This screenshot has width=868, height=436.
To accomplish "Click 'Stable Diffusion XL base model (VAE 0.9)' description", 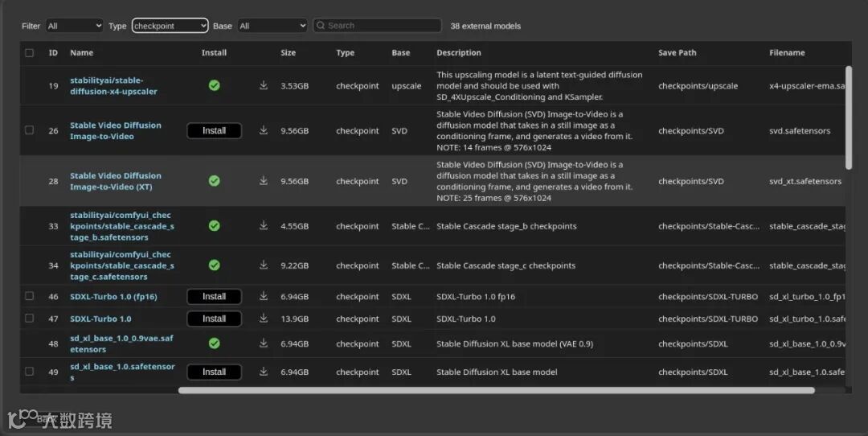I will (514, 343).
